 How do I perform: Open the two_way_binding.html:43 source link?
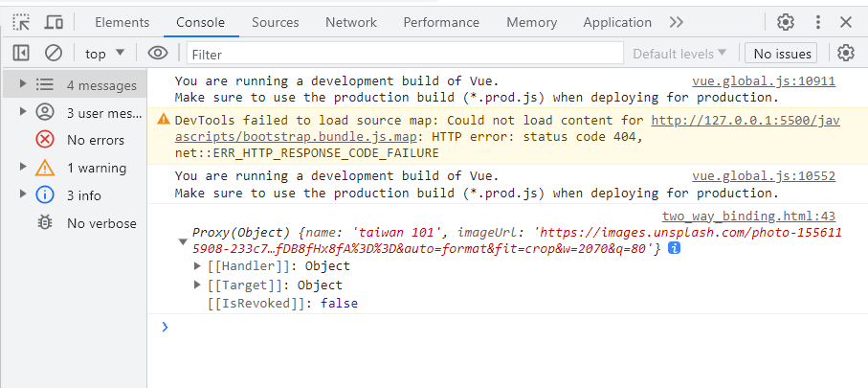(x=748, y=217)
